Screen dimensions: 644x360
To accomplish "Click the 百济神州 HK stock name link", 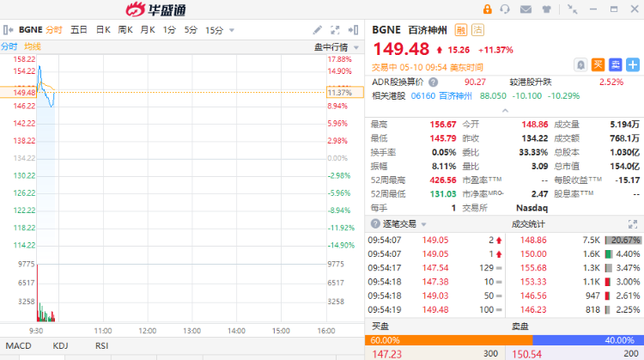I will point(455,95).
